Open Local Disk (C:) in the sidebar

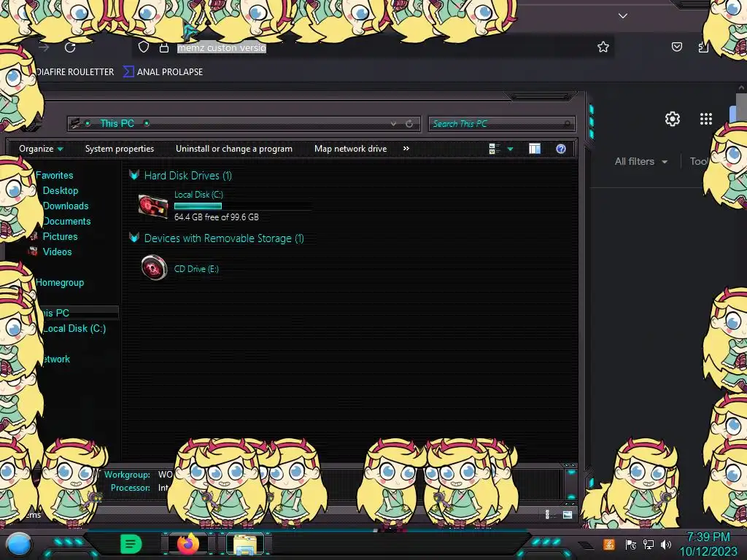pos(74,328)
